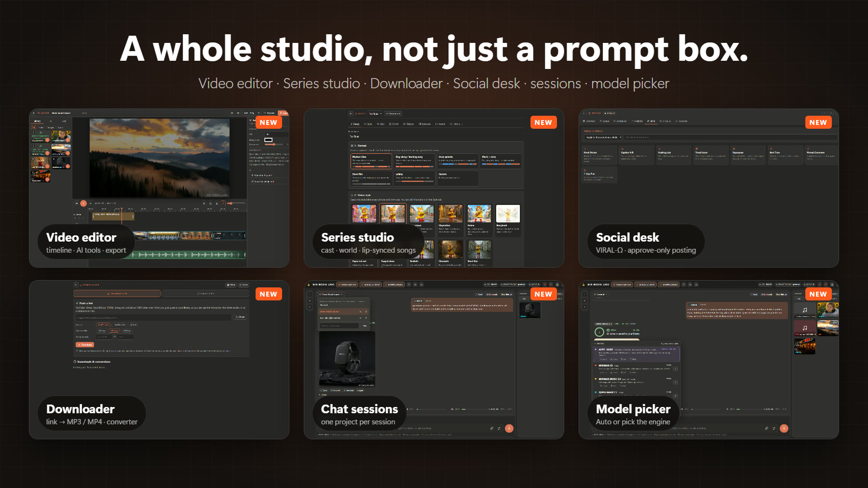The height and width of the screenshot is (488, 868).
Task: Open Nova Watch launch session dropdown in Chat sessions
Action: [x=331, y=294]
